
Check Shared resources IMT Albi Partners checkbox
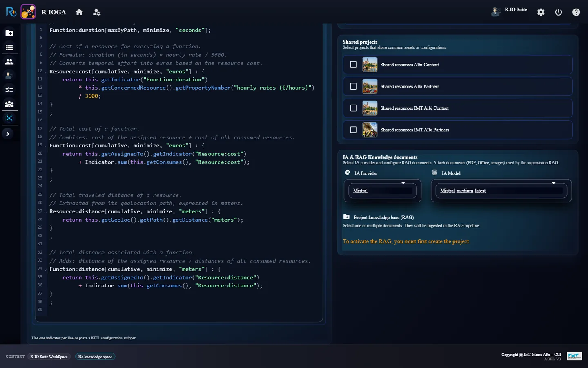pyautogui.click(x=354, y=130)
